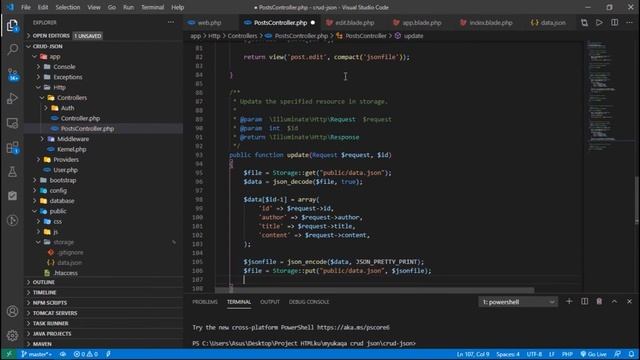The height and width of the screenshot is (360, 640).
Task: Open Controller.php in the file tree
Action: click(104, 118)
